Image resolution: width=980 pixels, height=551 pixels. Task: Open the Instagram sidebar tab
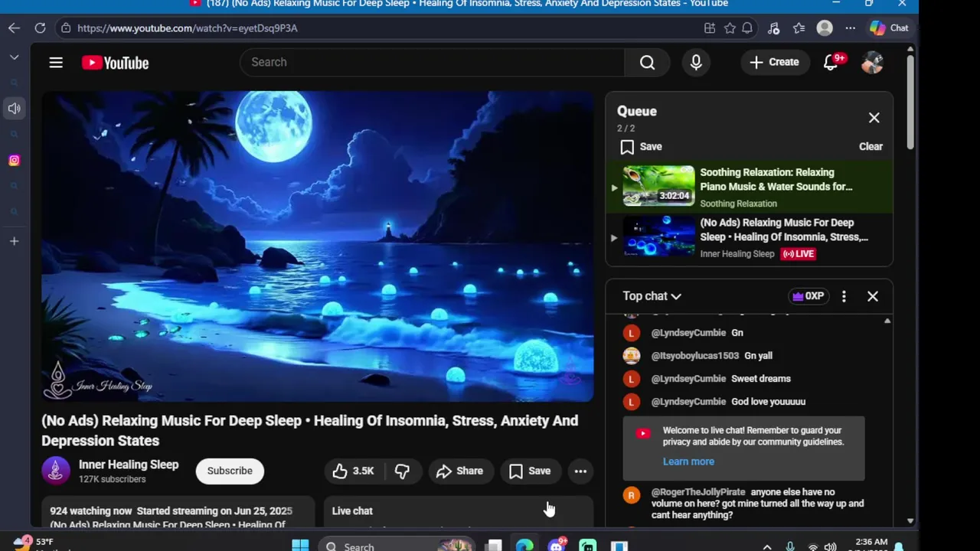(x=14, y=160)
